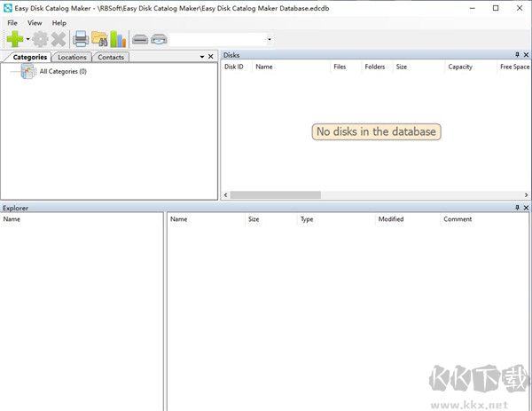Click the gray gear properties icon
The image size is (532, 411).
coord(41,39)
